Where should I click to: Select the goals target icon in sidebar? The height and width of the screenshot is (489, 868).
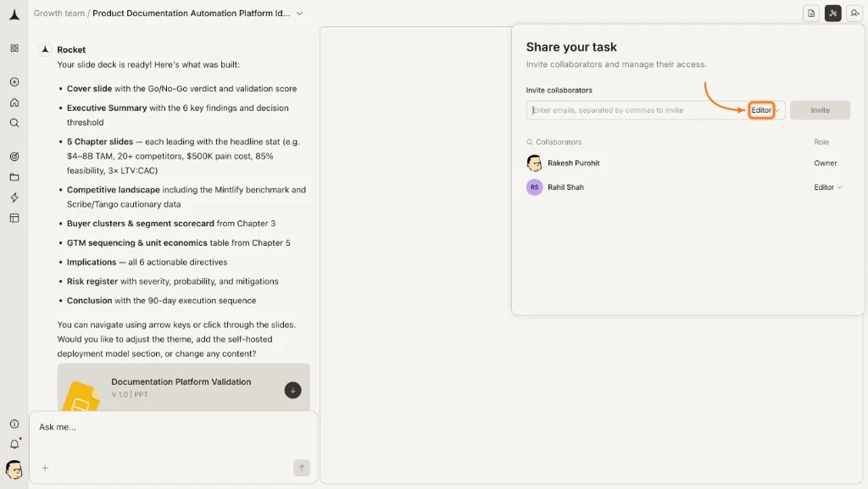(x=14, y=157)
